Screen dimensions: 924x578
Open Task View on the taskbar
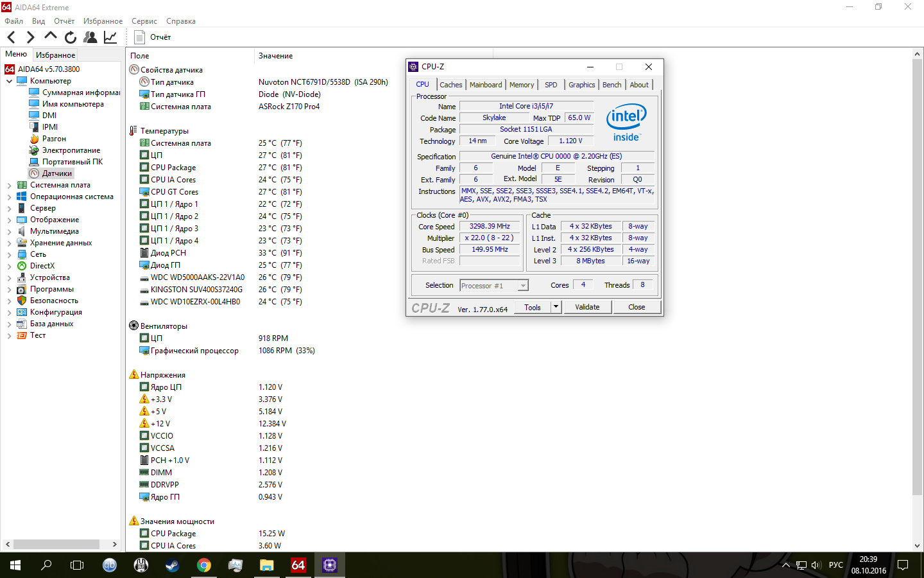click(77, 565)
